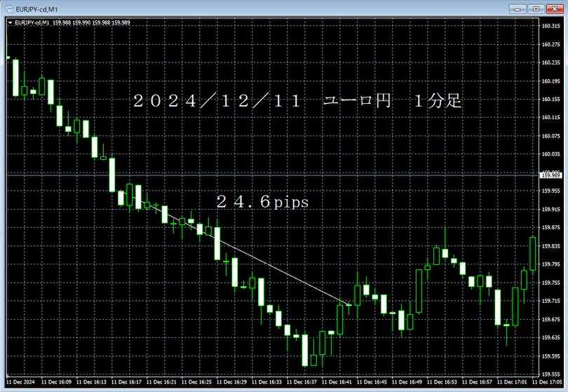The width and height of the screenshot is (568, 392).
Task: Click the '11 Dec 16:57' time axis label
Action: (477, 382)
